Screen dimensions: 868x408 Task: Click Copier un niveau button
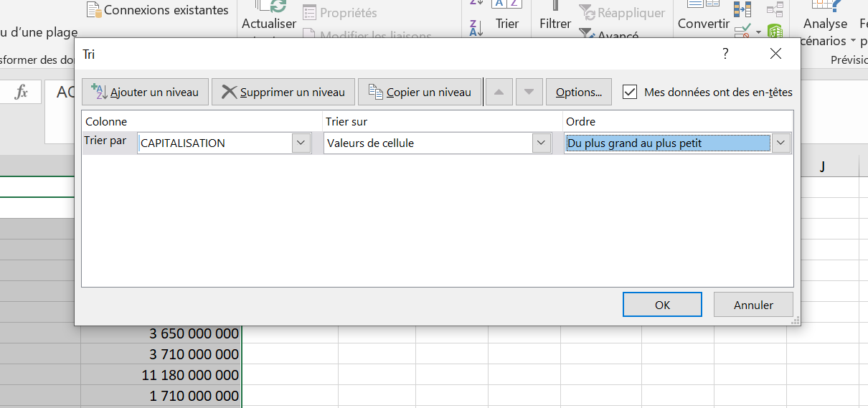click(420, 92)
